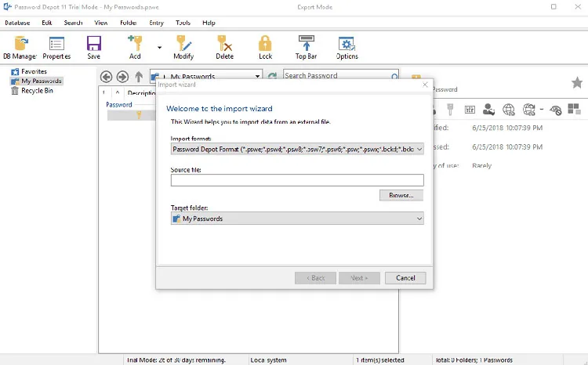Click the Total folders and passwords status
The width and height of the screenshot is (588, 365).
[x=474, y=360]
